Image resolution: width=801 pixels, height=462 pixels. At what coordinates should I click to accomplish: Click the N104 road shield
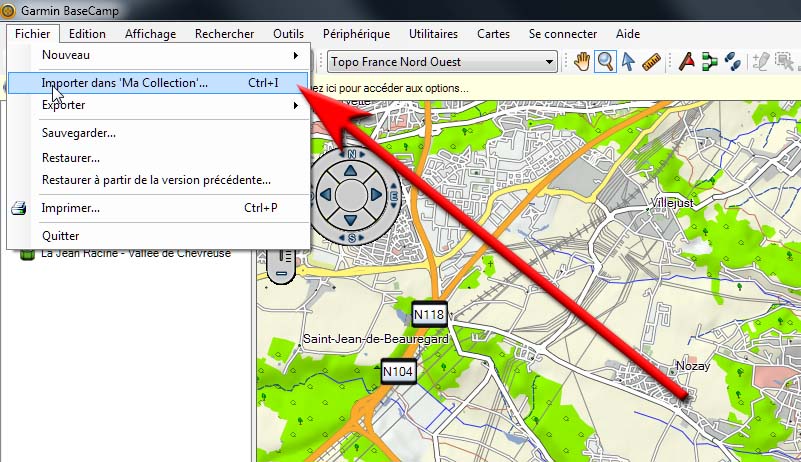398,372
